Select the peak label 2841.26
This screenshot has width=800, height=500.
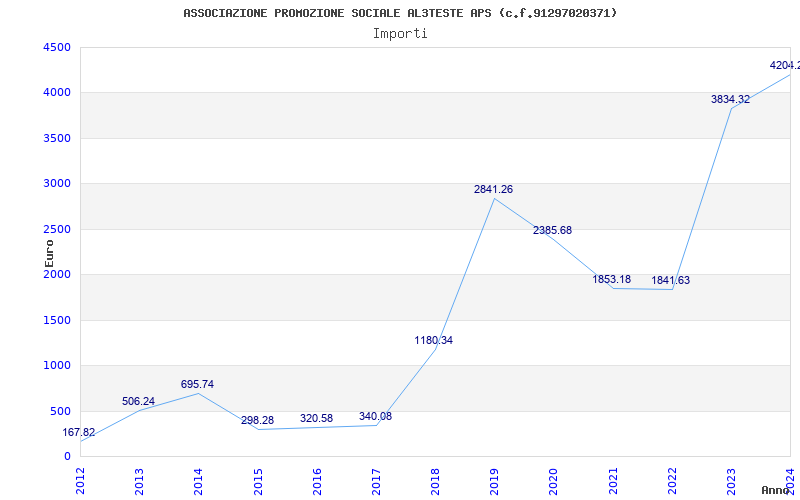(x=493, y=189)
